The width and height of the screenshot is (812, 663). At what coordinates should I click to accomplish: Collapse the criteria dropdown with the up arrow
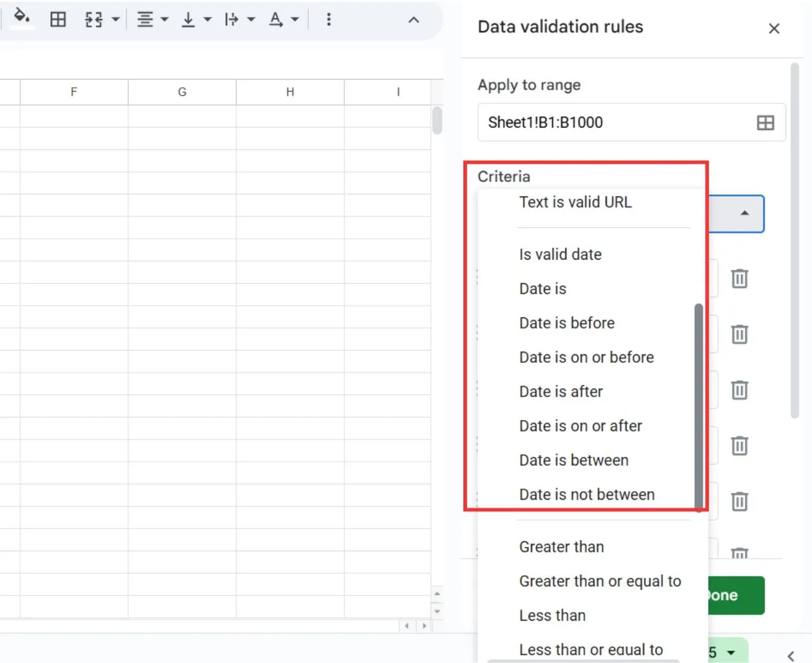744,213
